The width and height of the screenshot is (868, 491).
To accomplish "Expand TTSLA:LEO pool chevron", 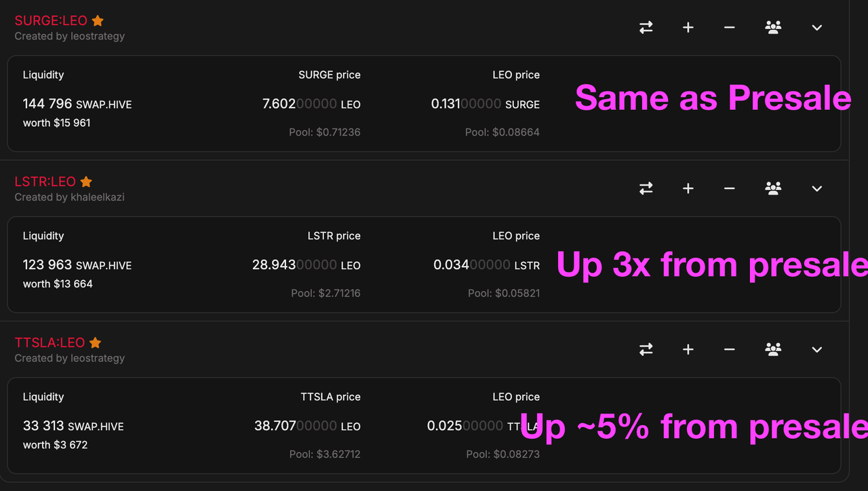I will (x=816, y=349).
